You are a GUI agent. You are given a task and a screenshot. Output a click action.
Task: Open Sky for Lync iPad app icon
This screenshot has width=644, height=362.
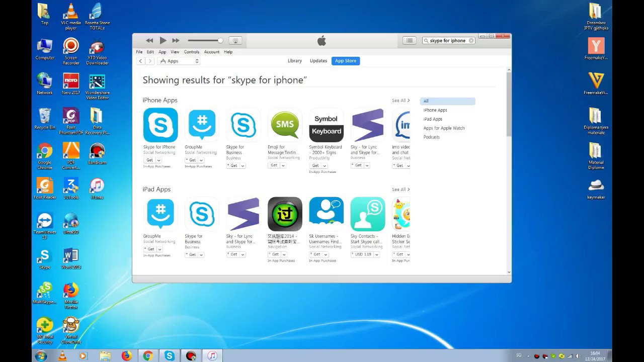(x=243, y=214)
